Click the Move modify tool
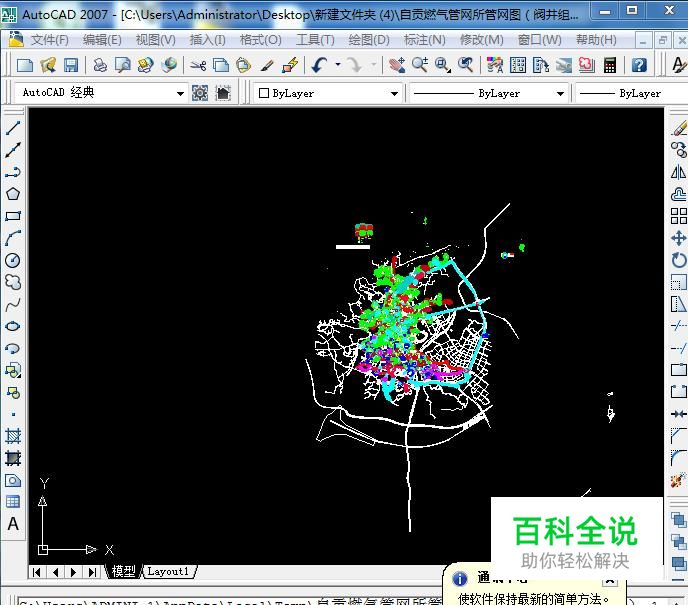Viewport: 688px width, 605px height. coord(679,238)
